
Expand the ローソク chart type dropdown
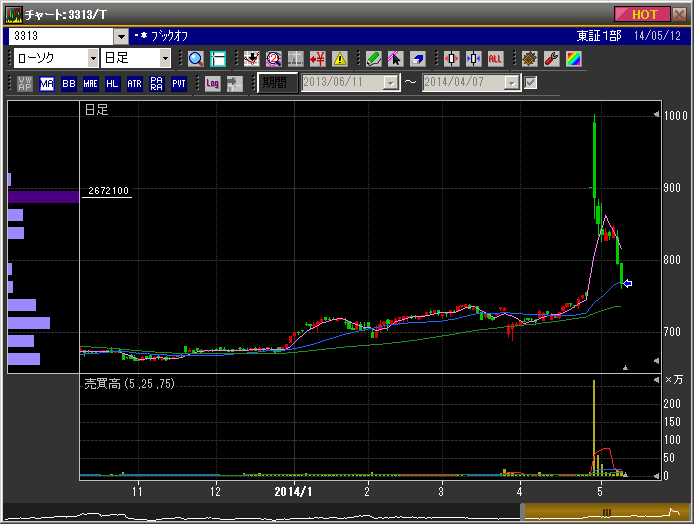pyautogui.click(x=90, y=59)
